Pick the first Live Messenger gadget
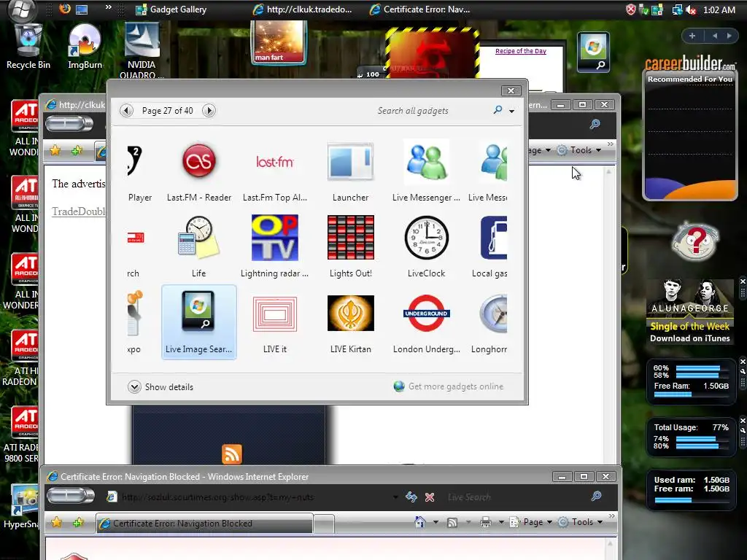 coord(426,161)
